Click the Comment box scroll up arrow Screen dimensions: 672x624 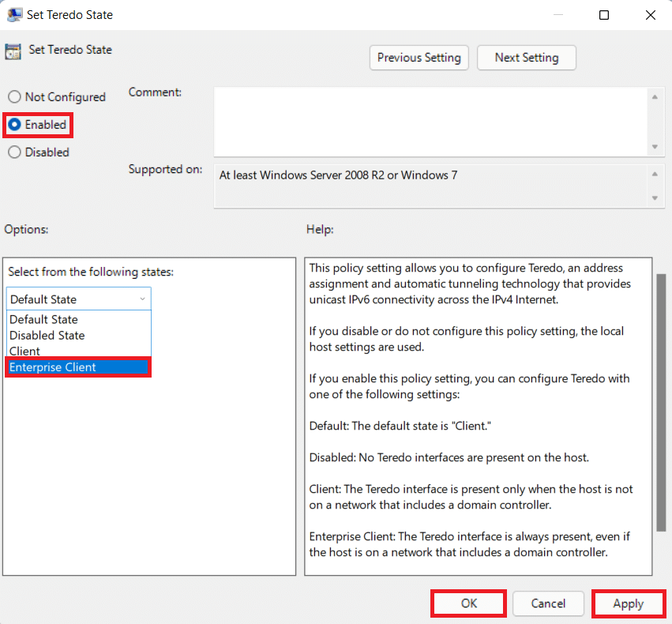coord(655,97)
